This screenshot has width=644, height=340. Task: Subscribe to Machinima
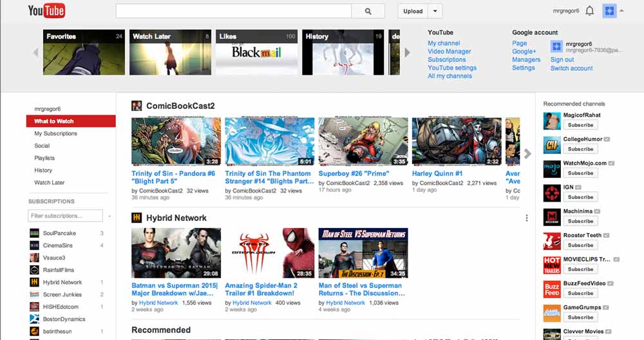580,221
